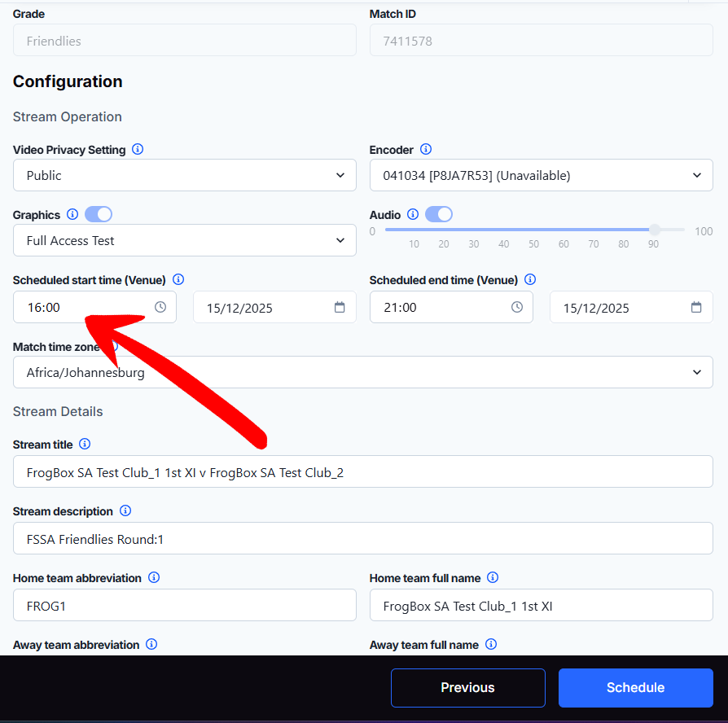Click the Schedule button
This screenshot has height=723, width=728.
click(x=635, y=688)
